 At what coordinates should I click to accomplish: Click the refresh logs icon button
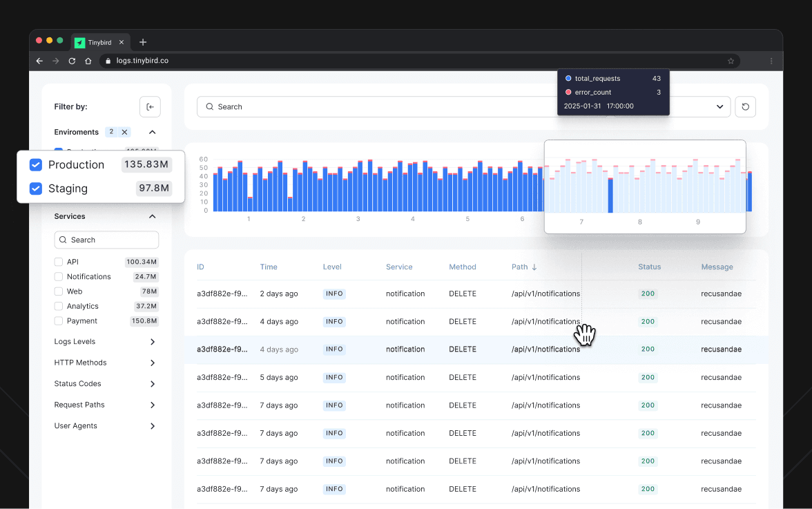point(745,107)
